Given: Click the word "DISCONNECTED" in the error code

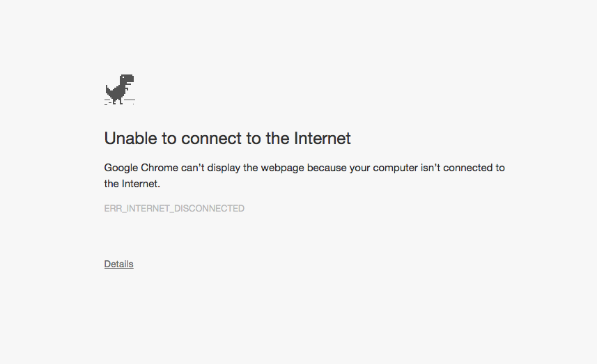Looking at the screenshot, I should click(x=212, y=208).
